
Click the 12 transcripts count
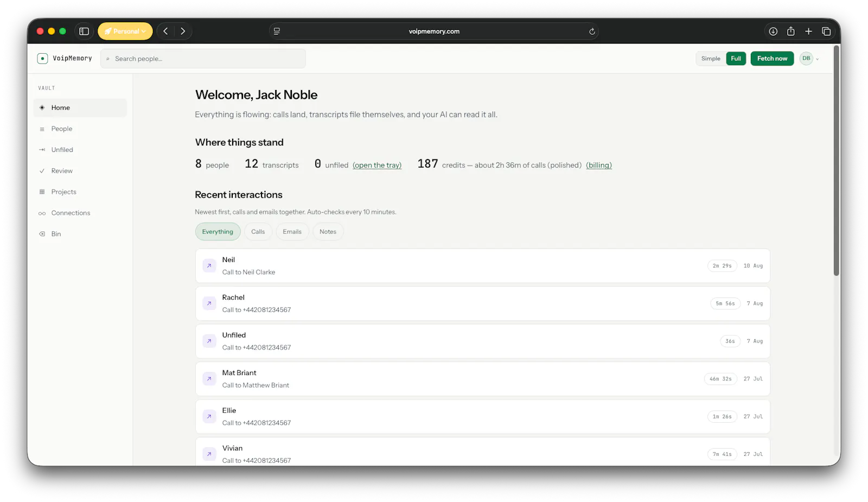(x=272, y=164)
